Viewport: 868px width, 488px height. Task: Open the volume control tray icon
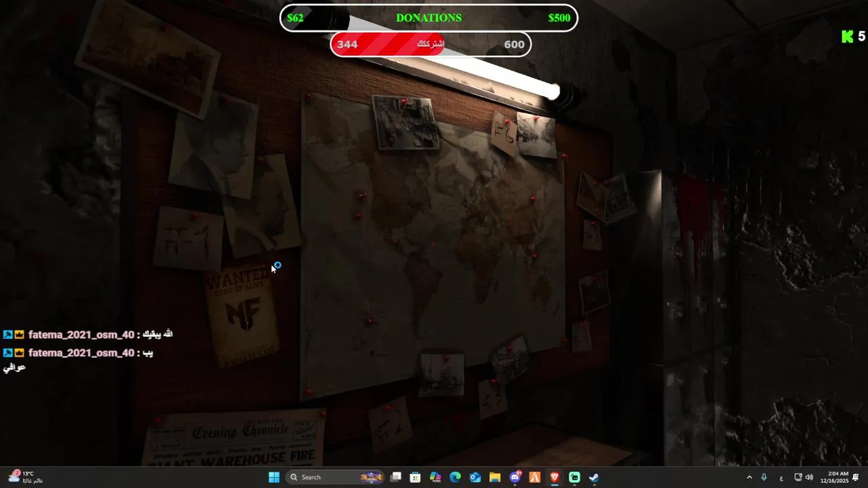pos(809,477)
